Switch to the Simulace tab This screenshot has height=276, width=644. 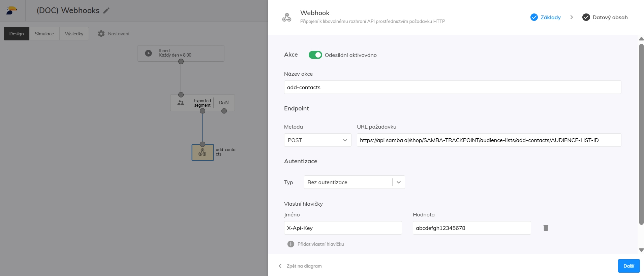click(x=44, y=34)
